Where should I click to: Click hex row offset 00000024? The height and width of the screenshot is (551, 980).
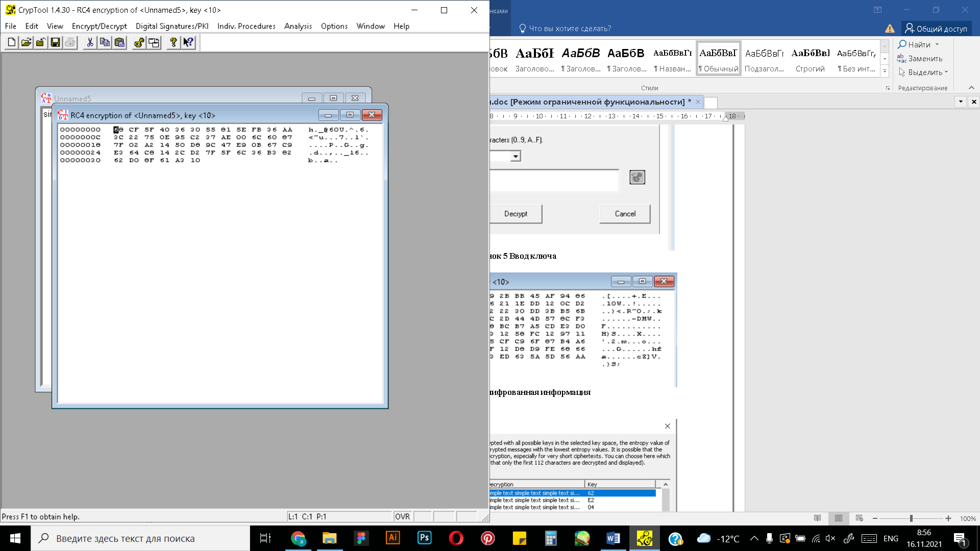click(x=81, y=153)
